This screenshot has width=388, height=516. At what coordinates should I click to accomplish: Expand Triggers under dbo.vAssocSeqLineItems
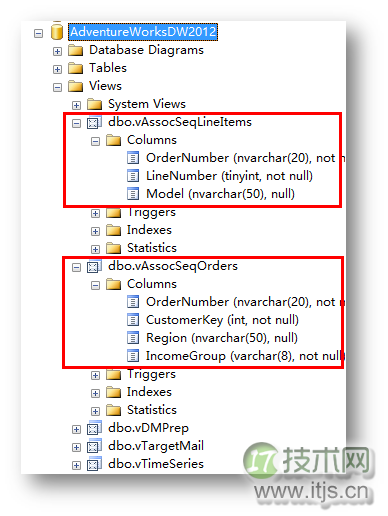(x=95, y=213)
